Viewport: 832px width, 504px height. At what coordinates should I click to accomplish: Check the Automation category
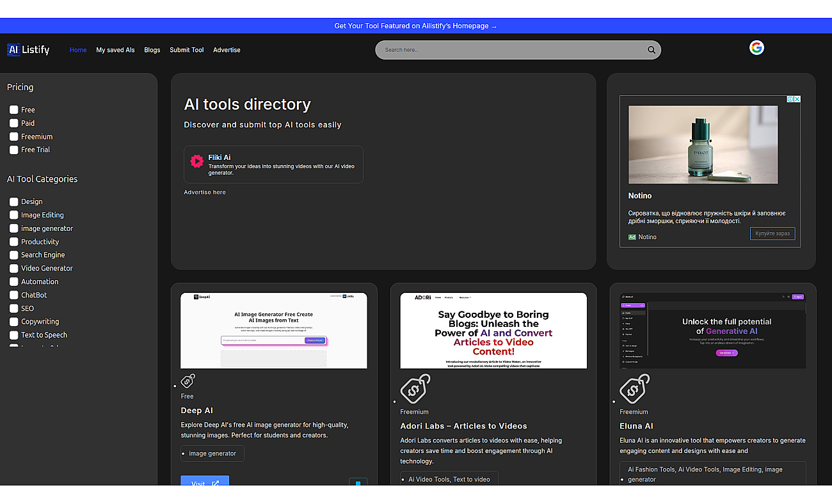point(13,281)
